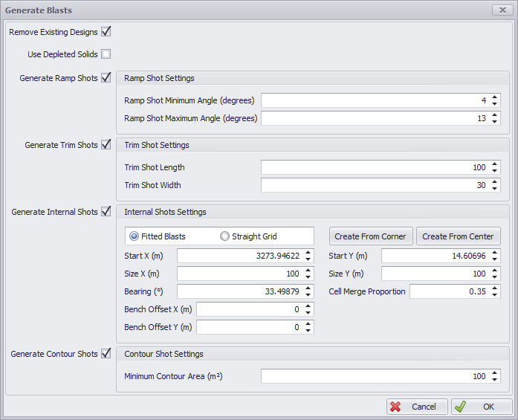Select Fitted Blasts radio option
This screenshot has height=420, width=518.
(x=135, y=236)
